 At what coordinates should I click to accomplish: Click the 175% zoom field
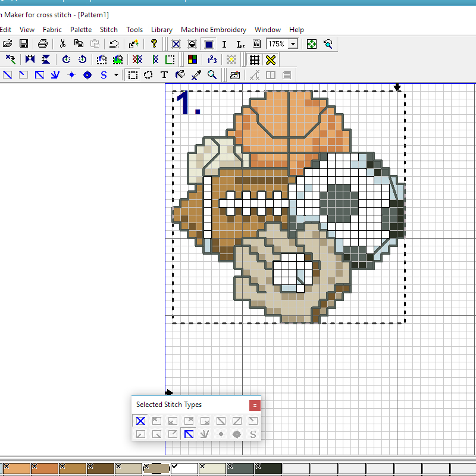277,44
